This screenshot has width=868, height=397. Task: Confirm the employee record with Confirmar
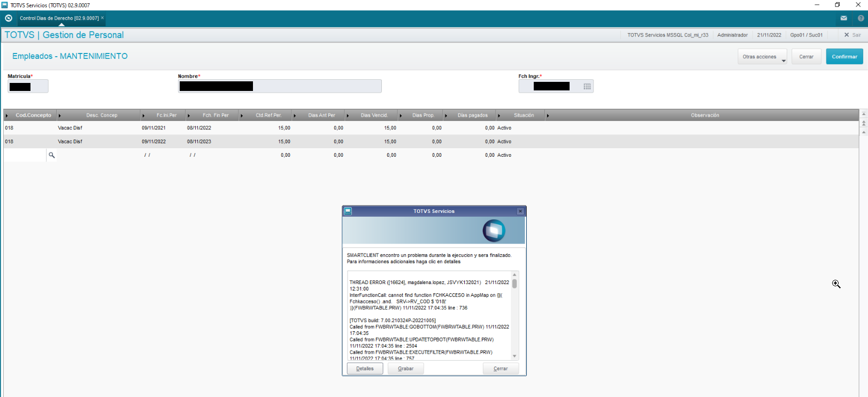pos(844,57)
